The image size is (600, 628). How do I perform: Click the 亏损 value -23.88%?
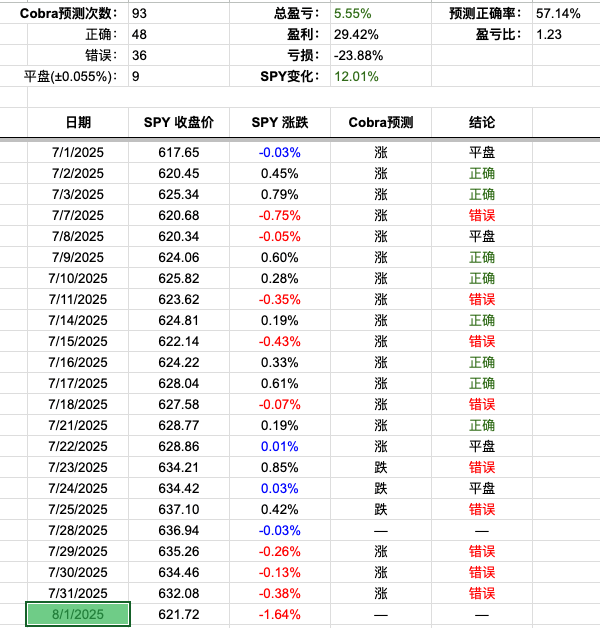[358, 55]
